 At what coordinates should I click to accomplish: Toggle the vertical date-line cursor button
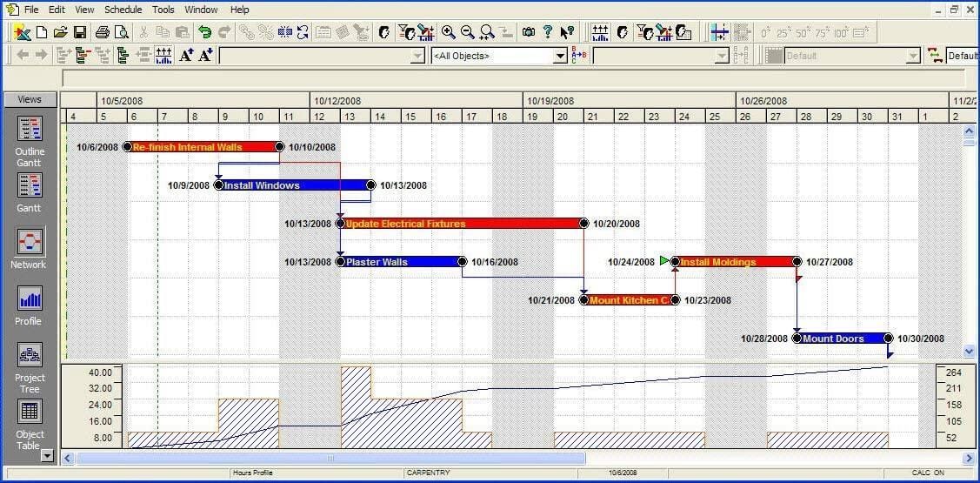[x=719, y=32]
